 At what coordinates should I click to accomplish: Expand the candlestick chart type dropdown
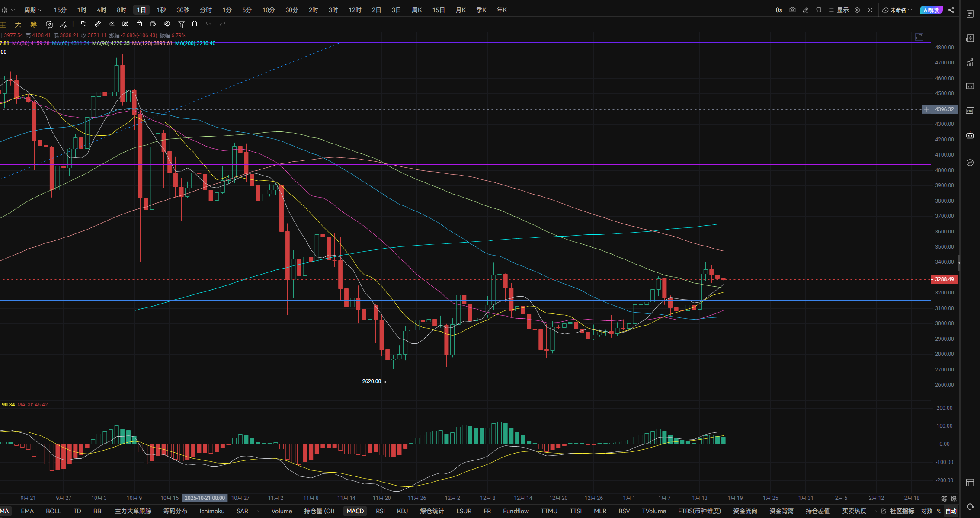8,10
